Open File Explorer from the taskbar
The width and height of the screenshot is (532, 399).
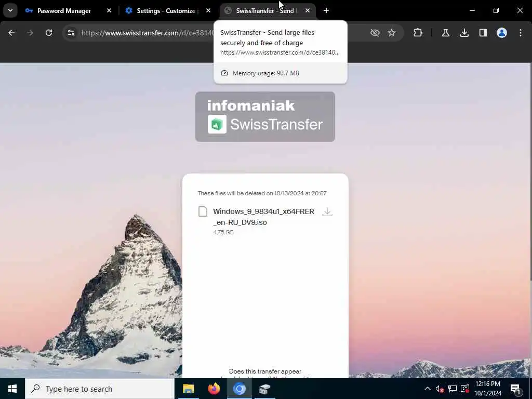coord(188,389)
